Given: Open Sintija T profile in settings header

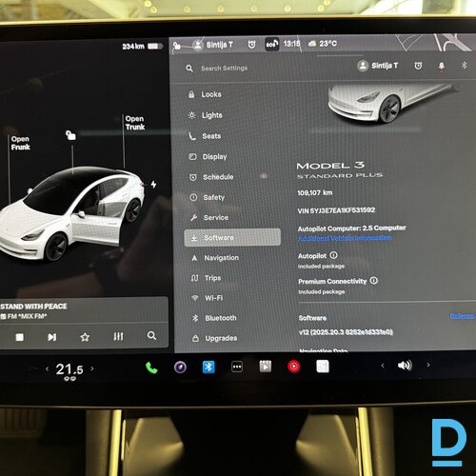Looking at the screenshot, I should click(x=377, y=66).
